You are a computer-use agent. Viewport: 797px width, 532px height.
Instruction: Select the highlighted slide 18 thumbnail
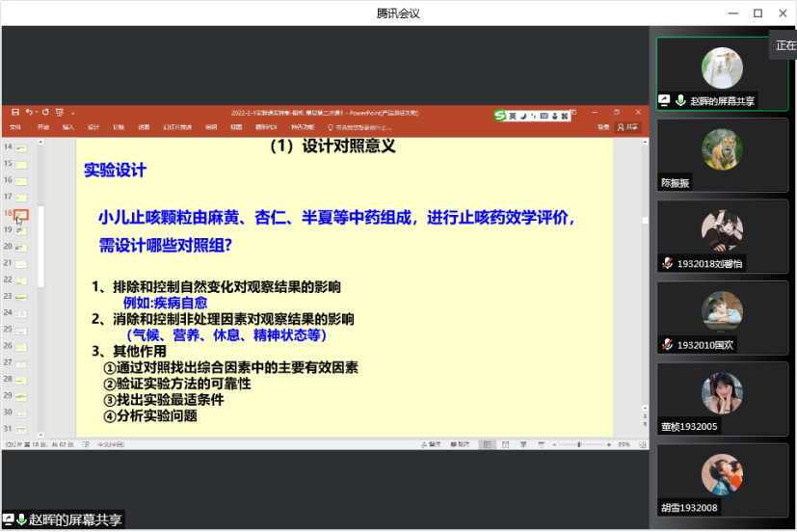(x=21, y=214)
